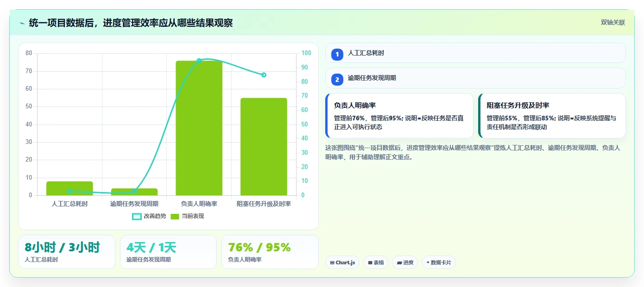Click the x-axis label 逾期任务发现周期
This screenshot has width=644, height=287.
134,204
